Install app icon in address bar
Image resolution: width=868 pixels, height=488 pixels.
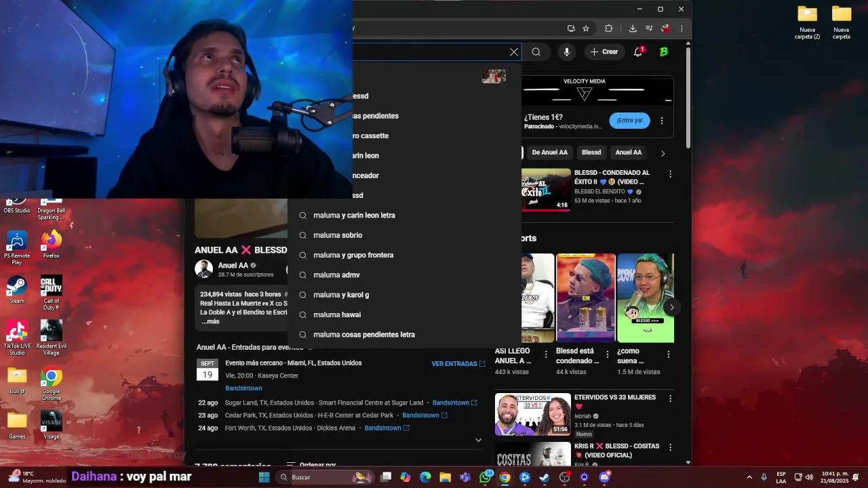click(571, 28)
